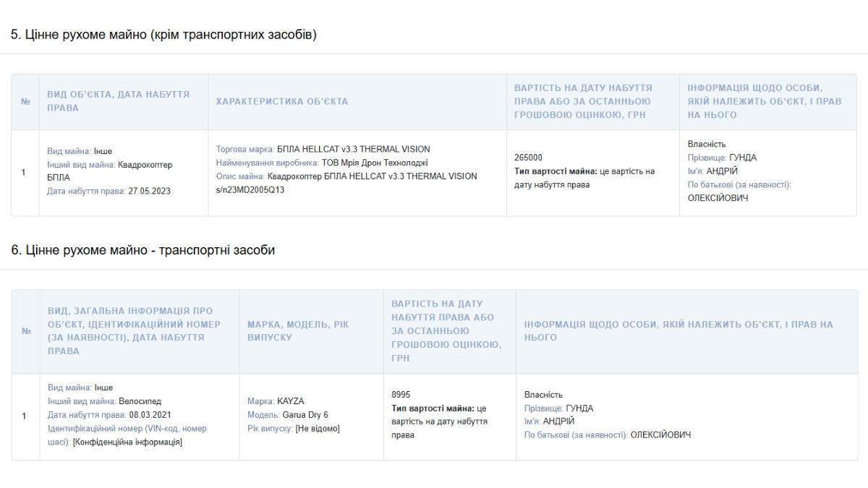Select the value 8995 in bicycle row
Image resolution: width=868 pixels, height=488 pixels.
tap(401, 395)
